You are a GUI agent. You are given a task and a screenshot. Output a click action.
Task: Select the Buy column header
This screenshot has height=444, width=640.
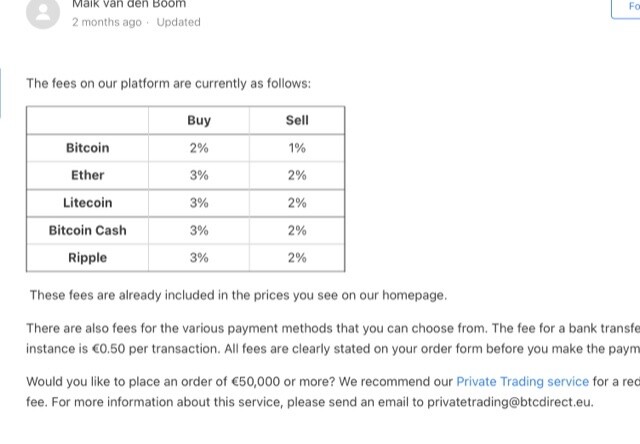(x=199, y=120)
